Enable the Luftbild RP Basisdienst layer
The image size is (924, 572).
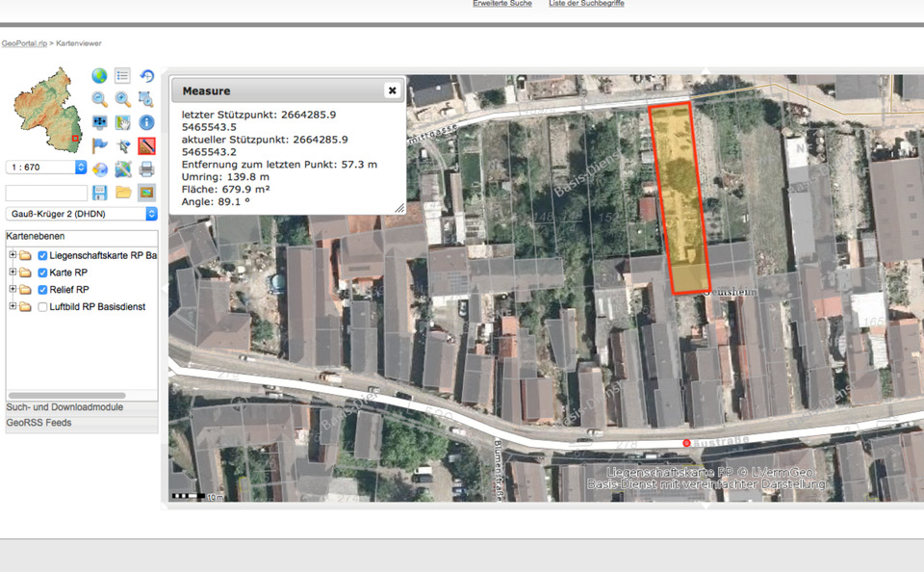tap(43, 306)
